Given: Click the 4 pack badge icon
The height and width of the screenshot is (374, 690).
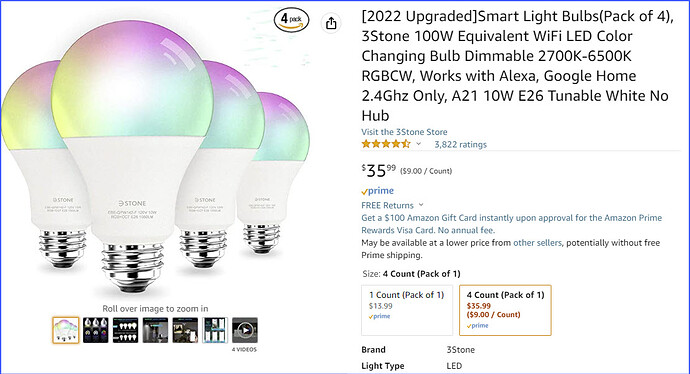Looking at the screenshot, I should [x=291, y=20].
